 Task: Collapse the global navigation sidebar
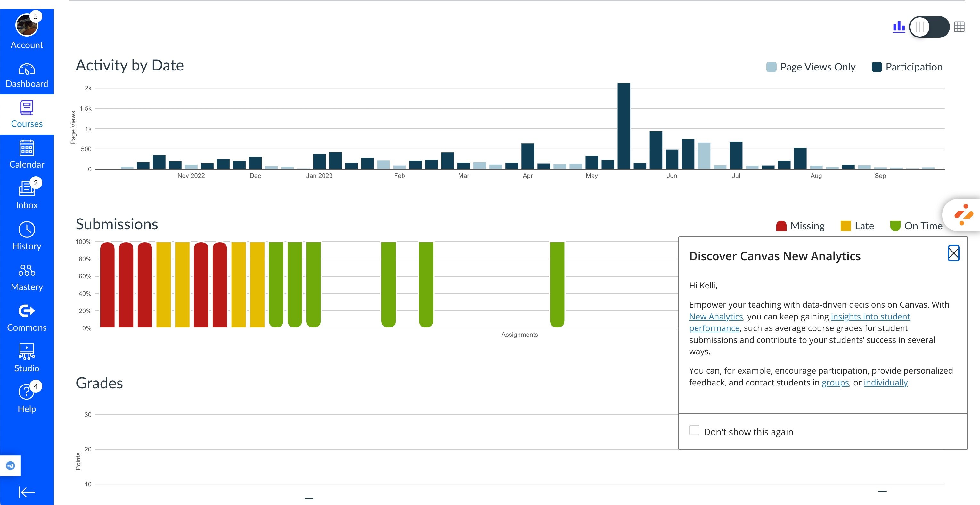click(x=27, y=492)
